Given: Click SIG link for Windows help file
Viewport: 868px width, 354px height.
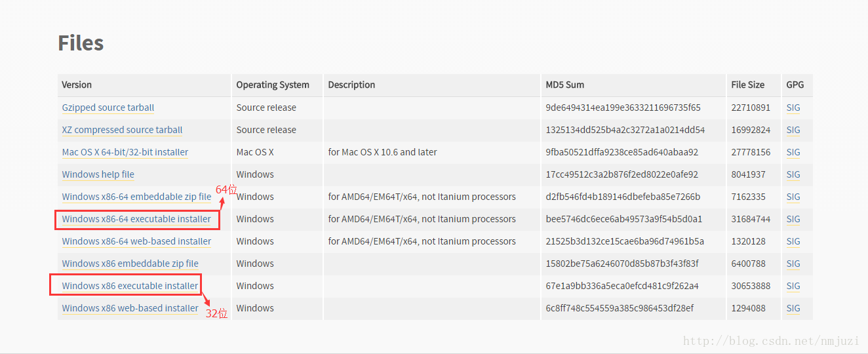Looking at the screenshot, I should coord(793,174).
